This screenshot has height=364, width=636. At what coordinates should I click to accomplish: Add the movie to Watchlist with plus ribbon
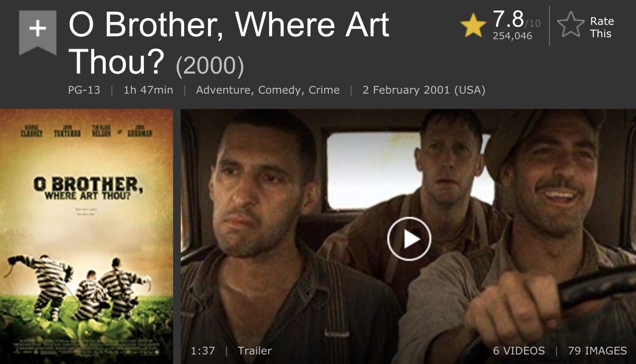37,32
